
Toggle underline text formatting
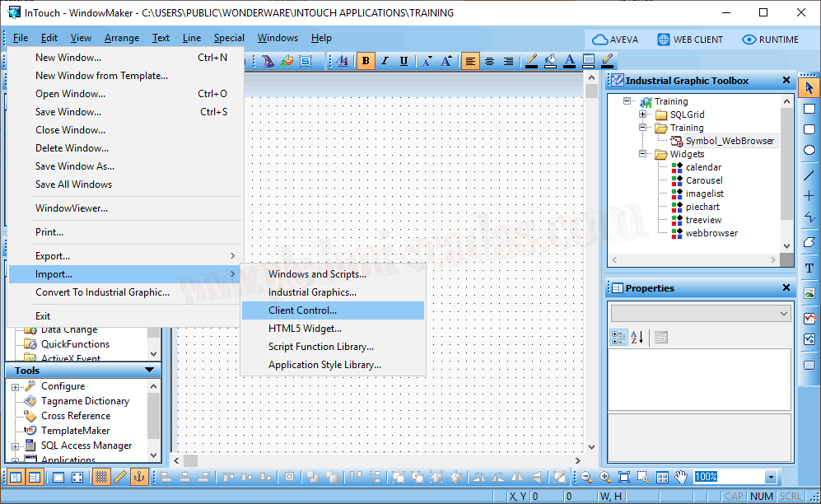point(404,61)
